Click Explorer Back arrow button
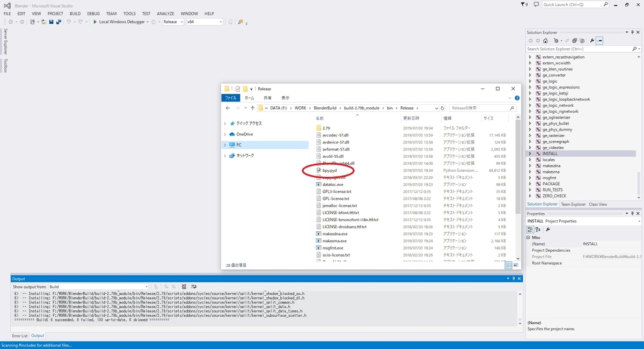 tap(228, 108)
